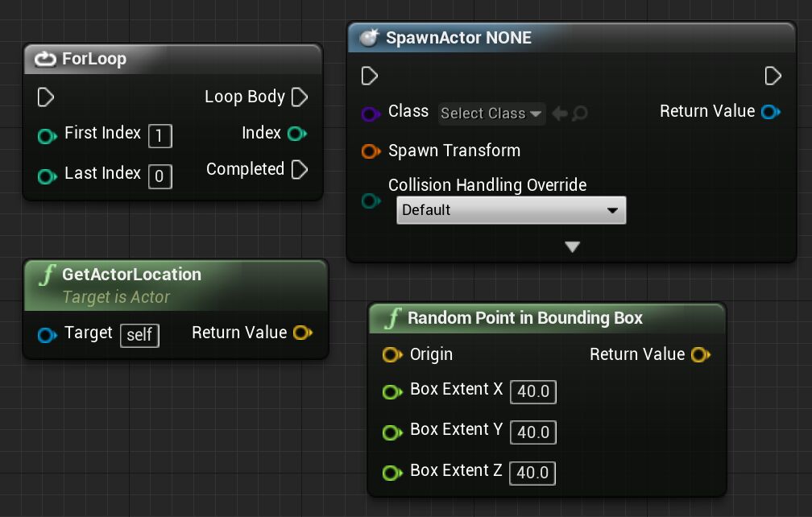Select the GetActorLocation node header
The image size is (812, 517).
pos(131,275)
